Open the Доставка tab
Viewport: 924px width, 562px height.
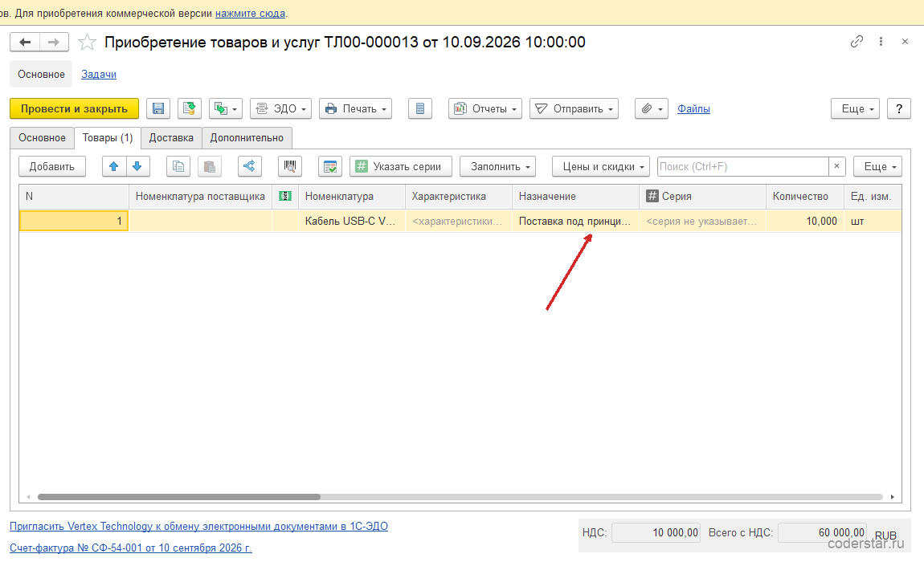pyautogui.click(x=171, y=138)
